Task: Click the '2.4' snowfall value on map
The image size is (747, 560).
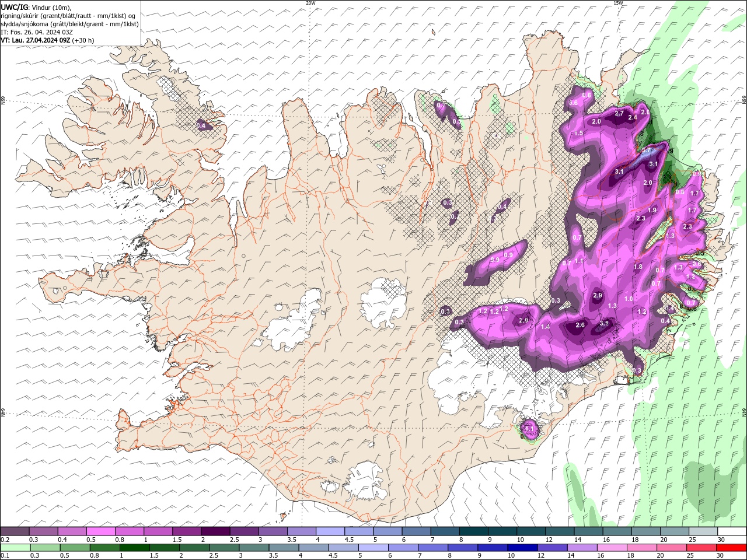Action: coord(632,117)
